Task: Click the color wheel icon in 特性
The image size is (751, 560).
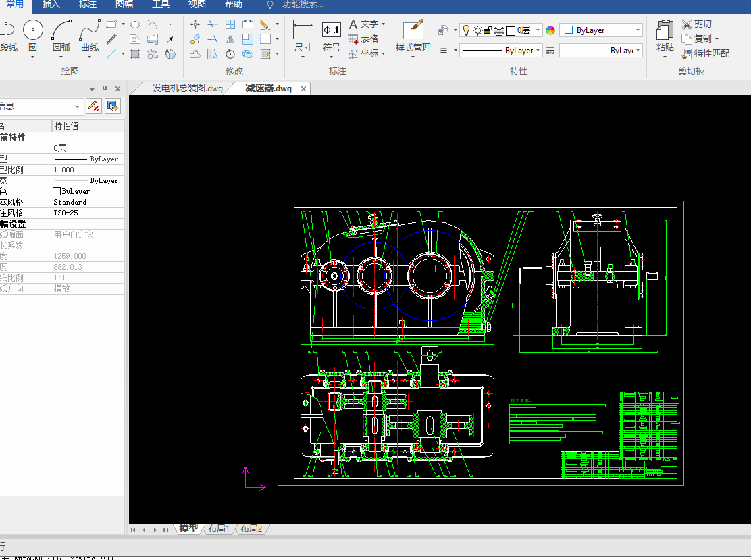Action: click(x=550, y=30)
